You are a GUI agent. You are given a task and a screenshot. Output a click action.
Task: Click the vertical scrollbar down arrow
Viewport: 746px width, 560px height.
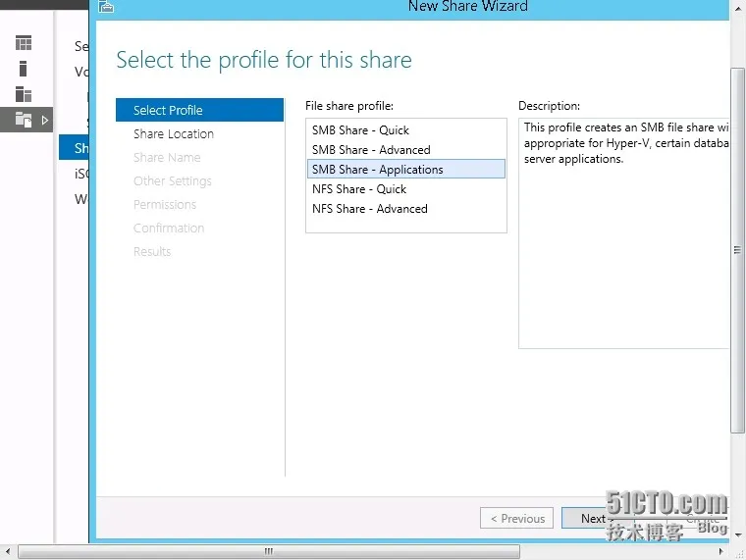[738, 535]
